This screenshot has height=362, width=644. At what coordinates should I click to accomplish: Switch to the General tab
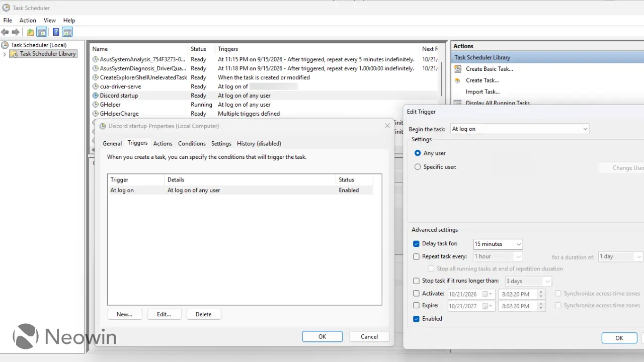click(112, 144)
